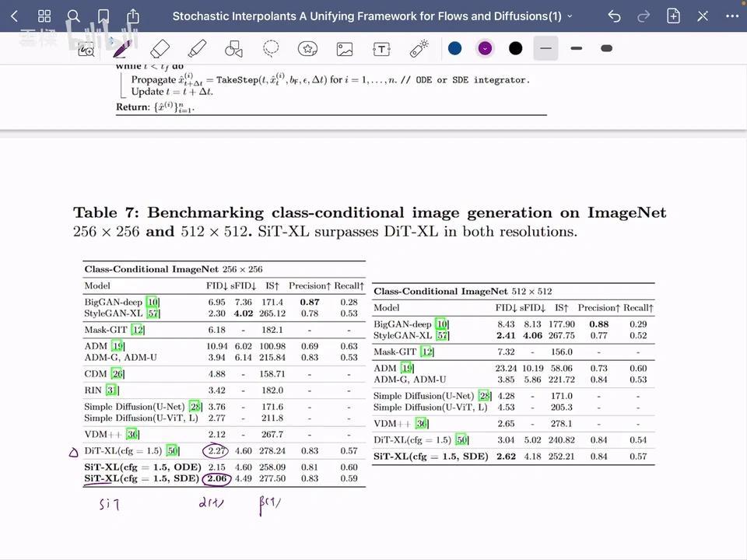Redo the undone annotation
The image size is (747, 560).
pos(644,16)
